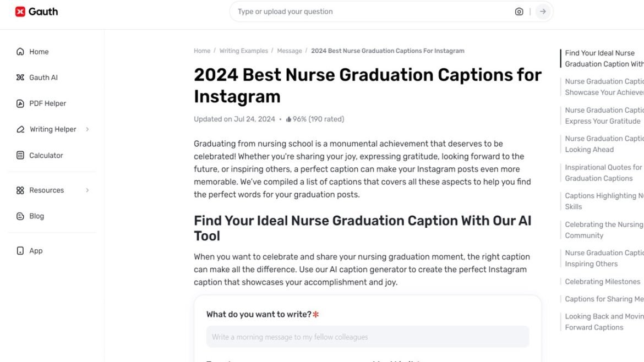
Task: Select the PDF Helper sidebar icon
Action: pyautogui.click(x=20, y=103)
